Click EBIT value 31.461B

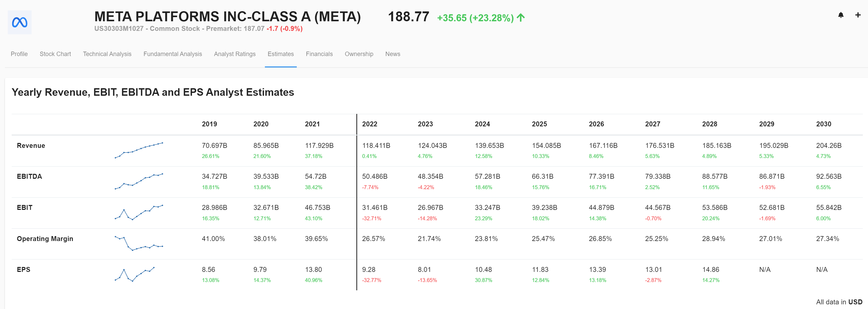pos(375,208)
